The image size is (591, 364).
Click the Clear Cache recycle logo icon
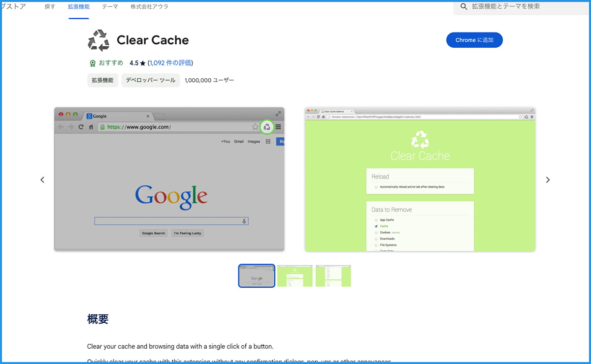tap(98, 40)
